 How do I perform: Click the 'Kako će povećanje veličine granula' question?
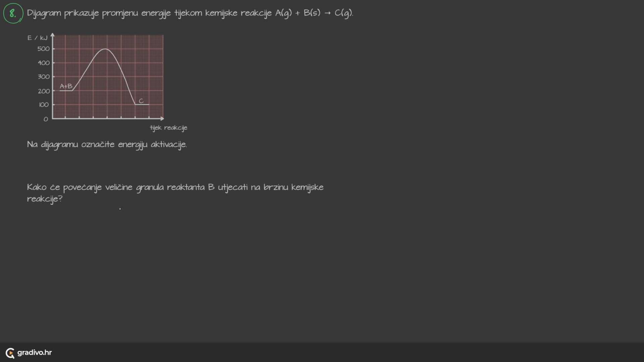point(175,187)
